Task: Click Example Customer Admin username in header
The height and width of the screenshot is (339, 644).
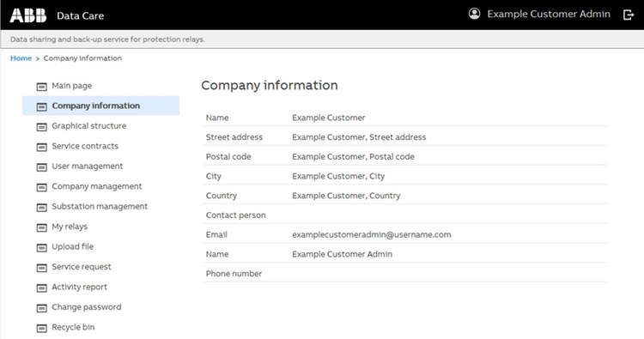Action: pyautogui.click(x=549, y=14)
